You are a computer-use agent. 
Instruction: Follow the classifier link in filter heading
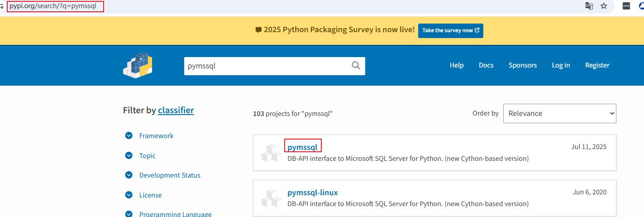point(176,110)
